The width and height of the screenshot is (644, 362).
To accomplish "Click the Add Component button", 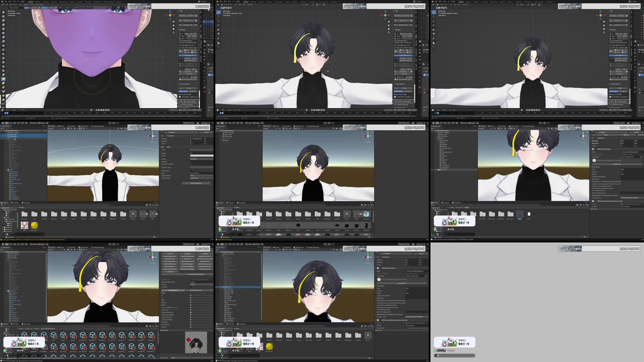I will click(x=196, y=183).
